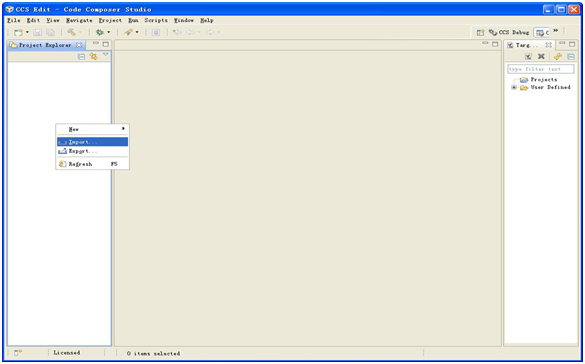Toggle Link with Editor in Project Explorer
585x364 pixels.
(x=93, y=57)
